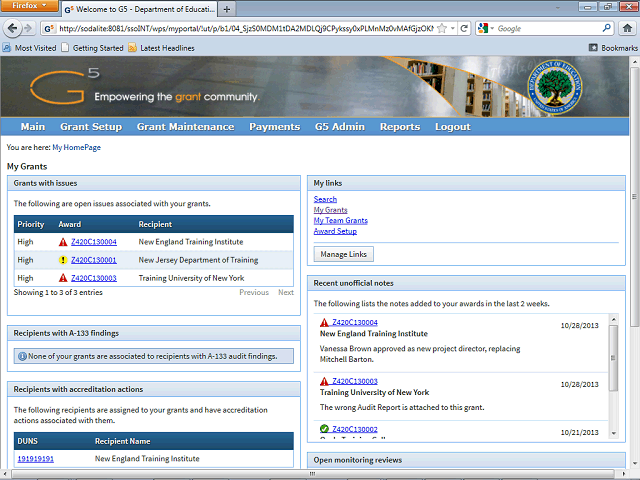Click warning icon beside Training University note
640x480 pixels.
pyautogui.click(x=324, y=381)
